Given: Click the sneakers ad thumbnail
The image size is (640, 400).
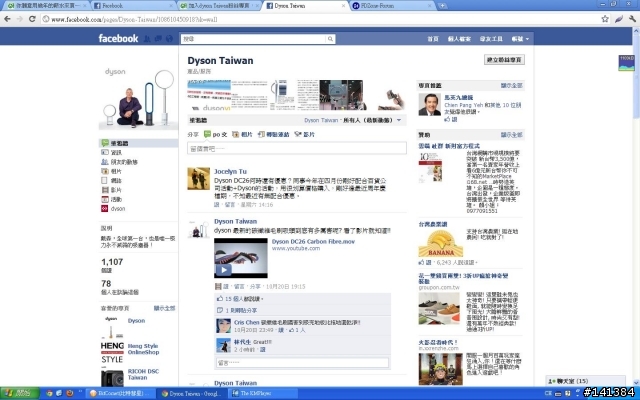Looking at the screenshot, I should pos(439,308).
